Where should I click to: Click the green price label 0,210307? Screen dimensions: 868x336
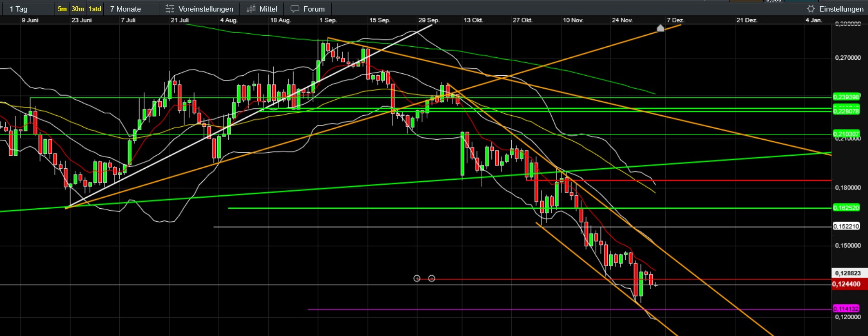click(846, 134)
